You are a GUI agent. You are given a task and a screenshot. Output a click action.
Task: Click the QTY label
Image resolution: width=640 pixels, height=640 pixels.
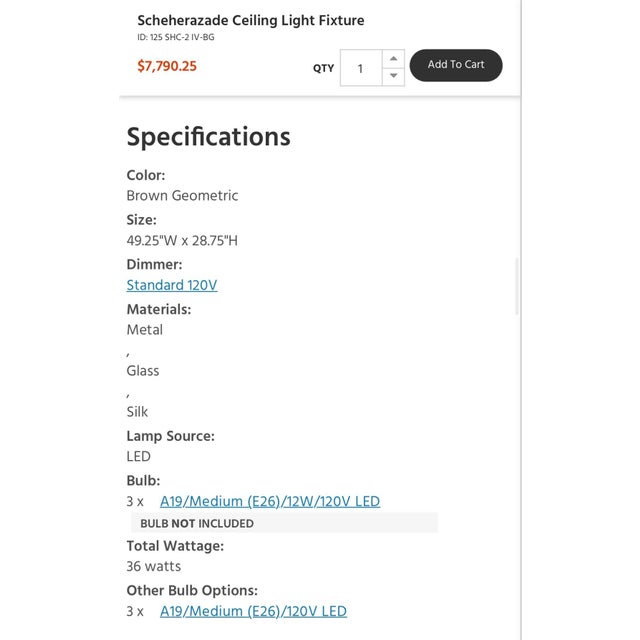pos(323,68)
